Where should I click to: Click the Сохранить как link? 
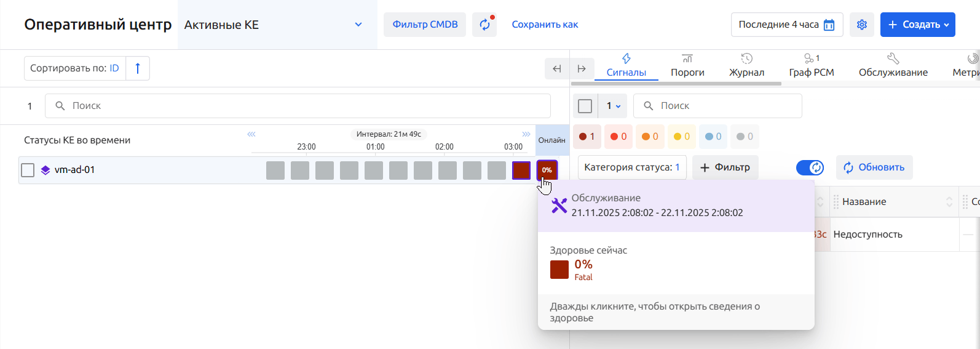click(545, 25)
